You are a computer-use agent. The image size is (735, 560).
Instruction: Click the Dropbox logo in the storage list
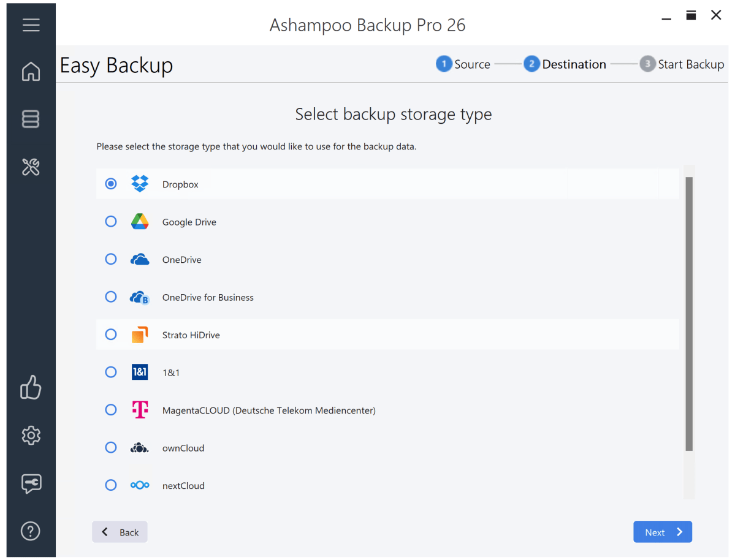coord(139,183)
